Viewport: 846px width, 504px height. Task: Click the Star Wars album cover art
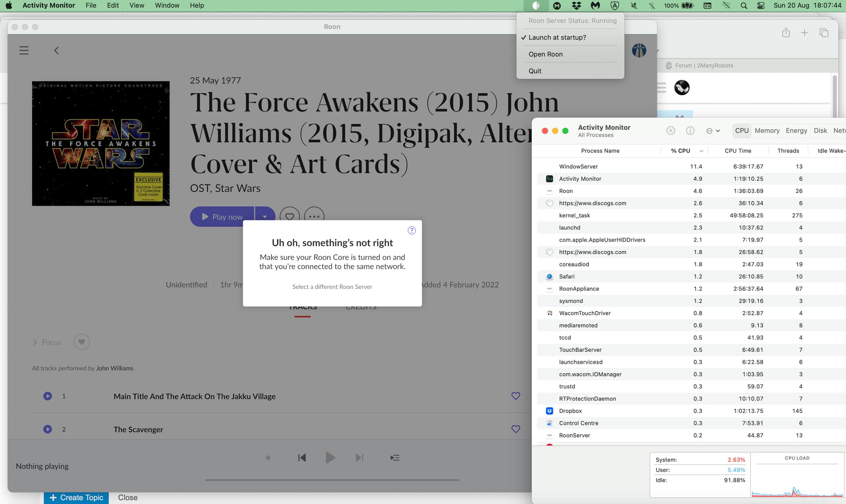pyautogui.click(x=100, y=143)
